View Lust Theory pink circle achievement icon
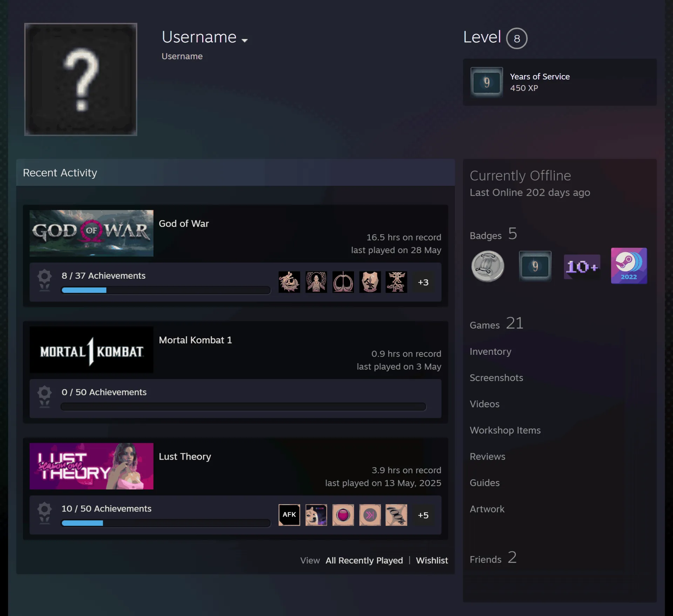Screen dimensions: 673x616 343,515
